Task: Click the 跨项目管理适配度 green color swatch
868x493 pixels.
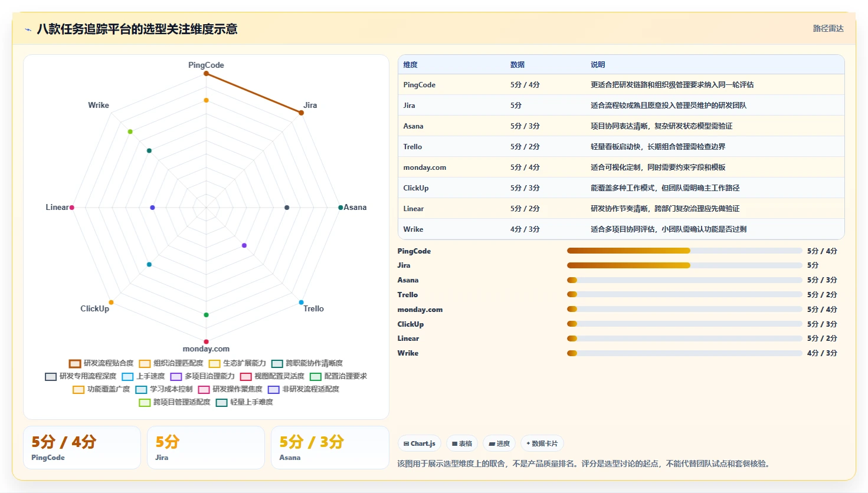Action: (145, 402)
